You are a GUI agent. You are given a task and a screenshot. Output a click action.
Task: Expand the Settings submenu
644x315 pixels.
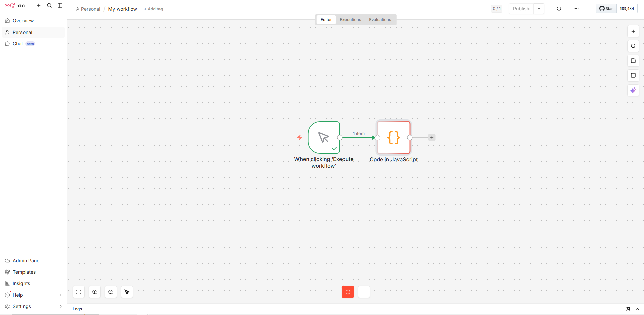point(33,306)
